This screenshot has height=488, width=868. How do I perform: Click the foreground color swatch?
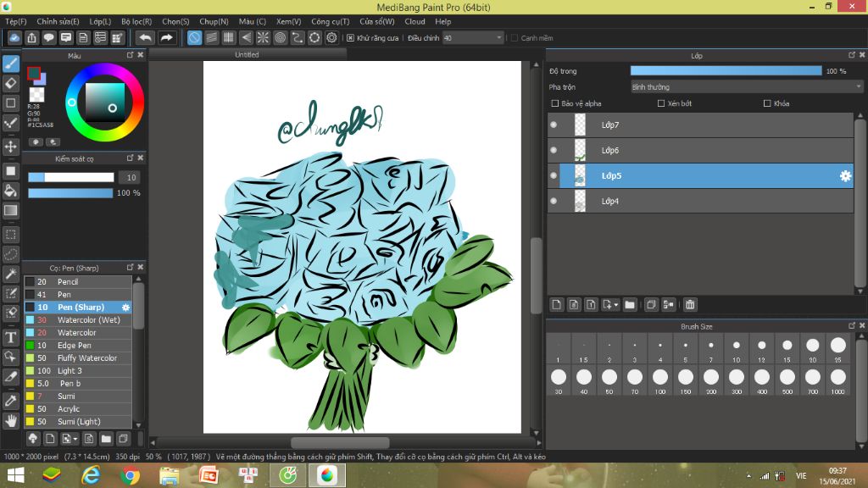pyautogui.click(x=33, y=73)
